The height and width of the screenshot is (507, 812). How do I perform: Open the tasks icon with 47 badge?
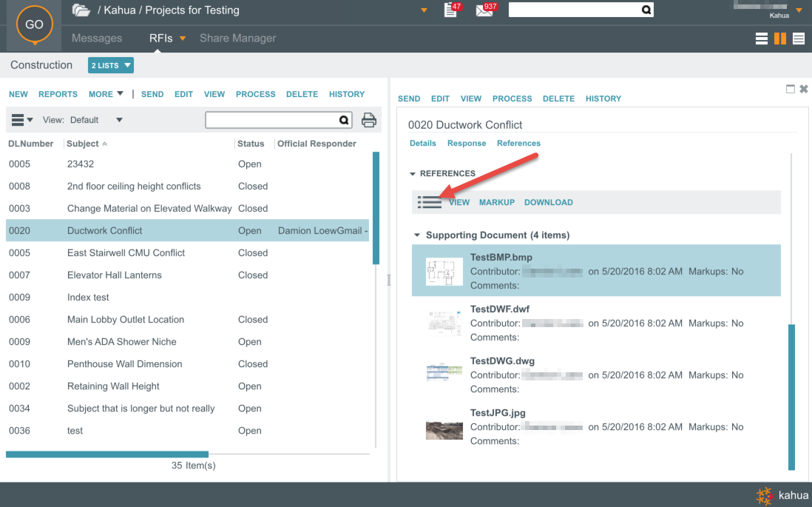450,10
